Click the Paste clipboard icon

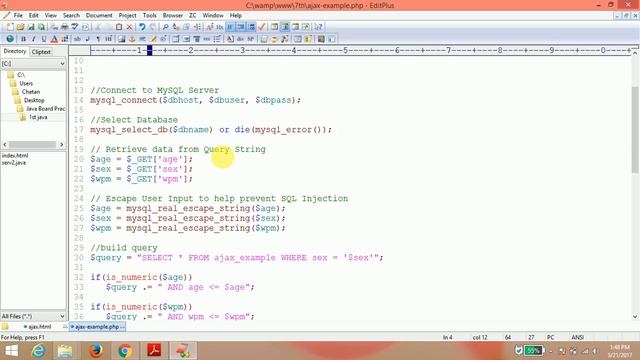coord(119,27)
